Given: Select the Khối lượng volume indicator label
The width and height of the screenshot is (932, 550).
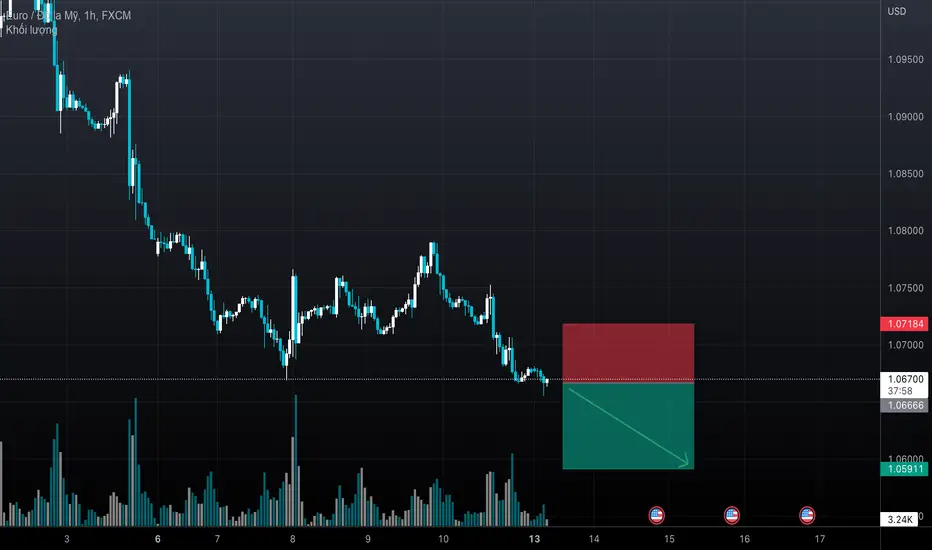Looking at the screenshot, I should pyautogui.click(x=32, y=30).
